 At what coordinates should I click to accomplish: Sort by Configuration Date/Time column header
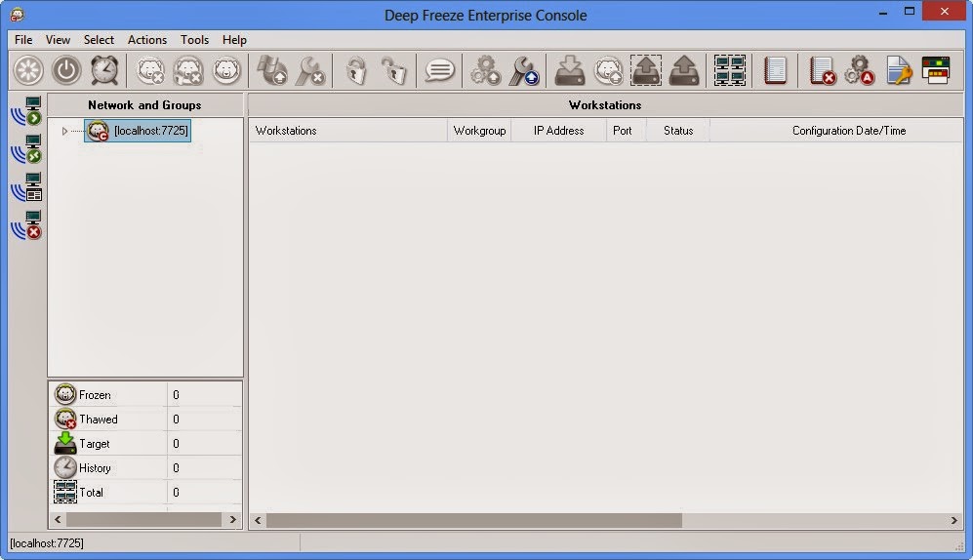pyautogui.click(x=836, y=130)
